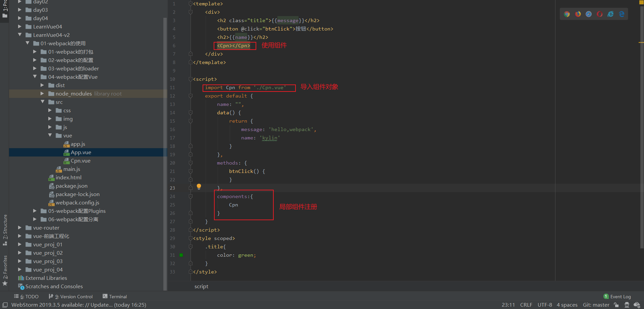Screen dimensions: 644x309
Task: Open IDE settings sync cloud icon
Action: (x=637, y=305)
